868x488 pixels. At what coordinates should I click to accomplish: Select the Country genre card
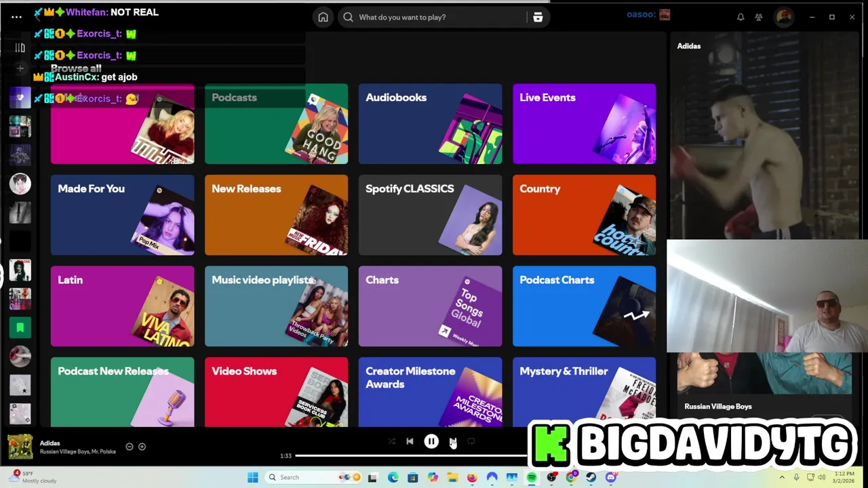point(584,215)
